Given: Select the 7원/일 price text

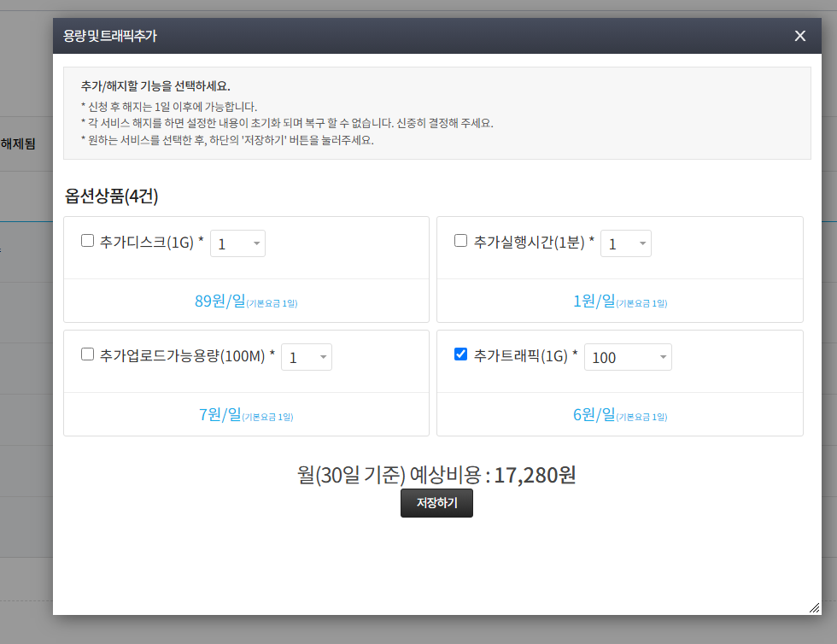Looking at the screenshot, I should 220,414.
